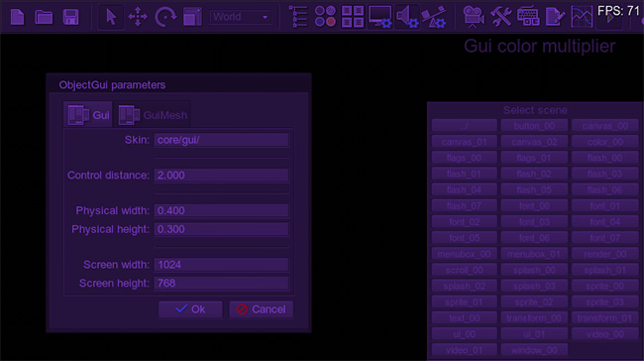Go to parent folder ../ scene button
The image size is (644, 361).
pyautogui.click(x=464, y=126)
